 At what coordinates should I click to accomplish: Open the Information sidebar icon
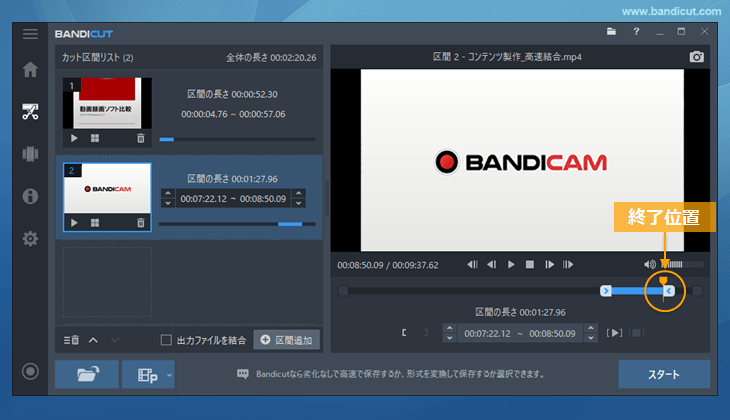pyautogui.click(x=30, y=196)
